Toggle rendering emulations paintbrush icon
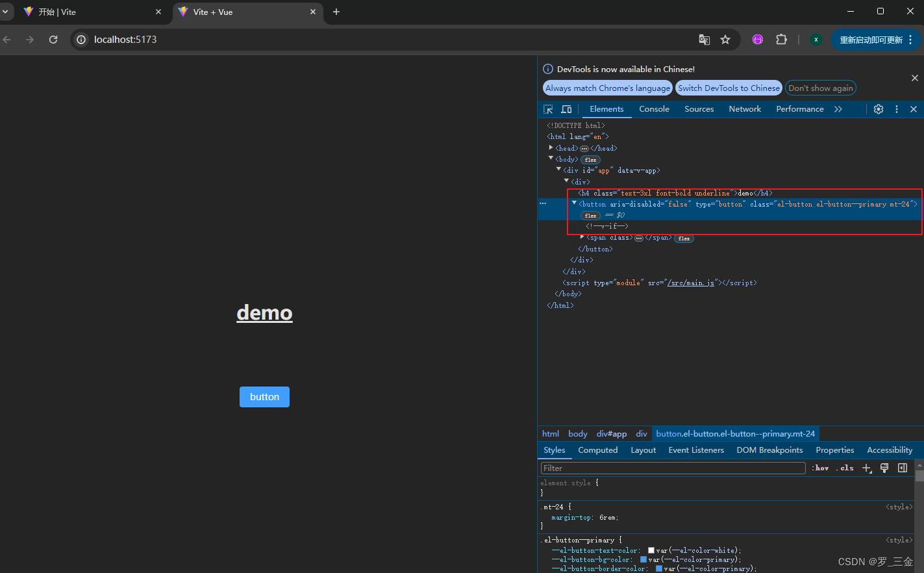This screenshot has height=573, width=924. (884, 468)
